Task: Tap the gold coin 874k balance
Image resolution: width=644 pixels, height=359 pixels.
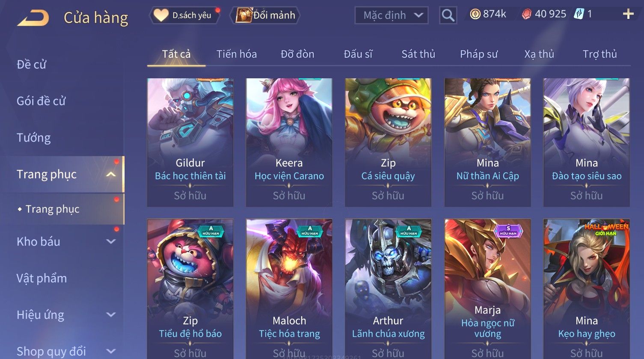Action: coord(488,14)
